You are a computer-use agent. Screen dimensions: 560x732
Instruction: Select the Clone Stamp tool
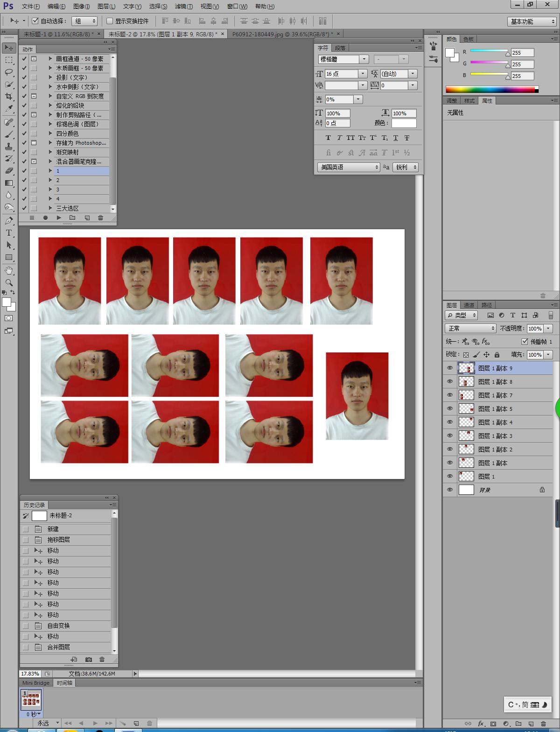9,147
